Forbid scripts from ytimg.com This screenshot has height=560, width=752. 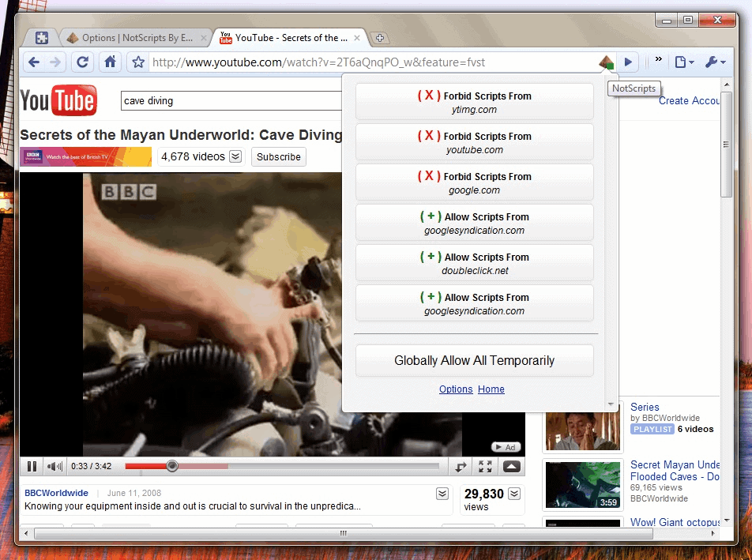pos(474,102)
